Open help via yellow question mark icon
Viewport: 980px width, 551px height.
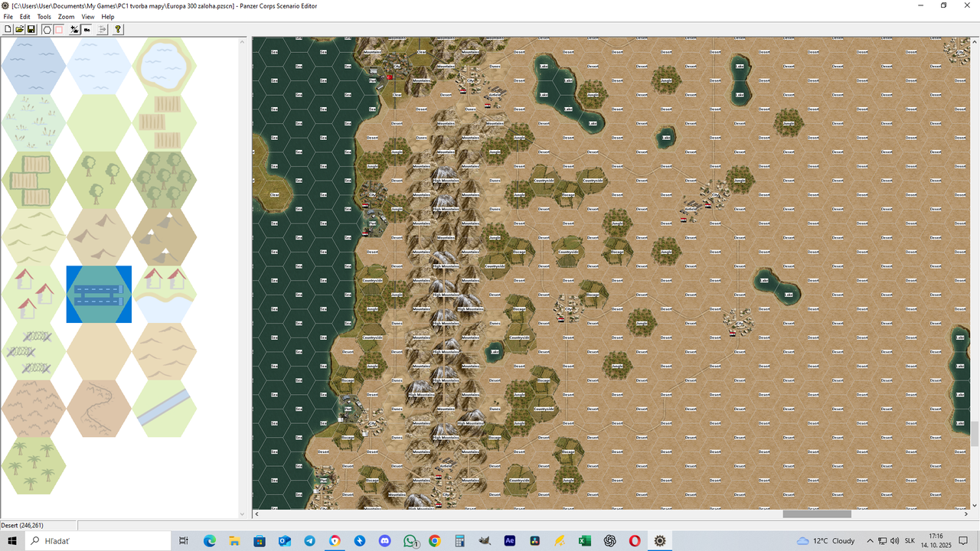click(x=118, y=29)
